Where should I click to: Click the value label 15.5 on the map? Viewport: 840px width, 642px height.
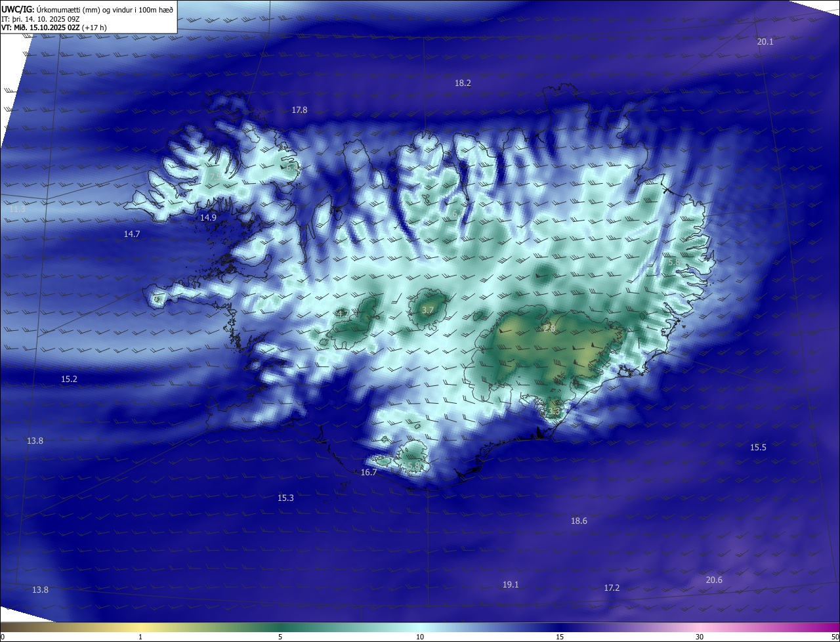click(x=758, y=448)
